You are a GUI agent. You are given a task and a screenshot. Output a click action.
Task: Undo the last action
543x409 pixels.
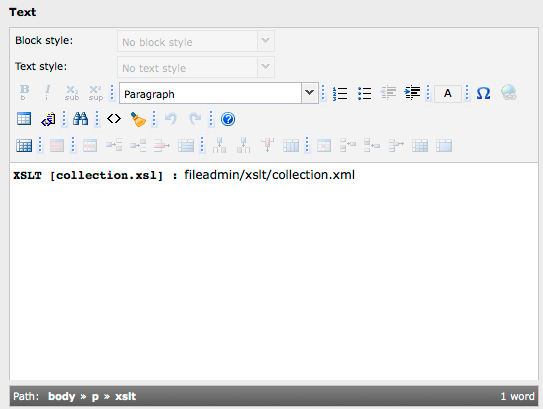pyautogui.click(x=171, y=119)
